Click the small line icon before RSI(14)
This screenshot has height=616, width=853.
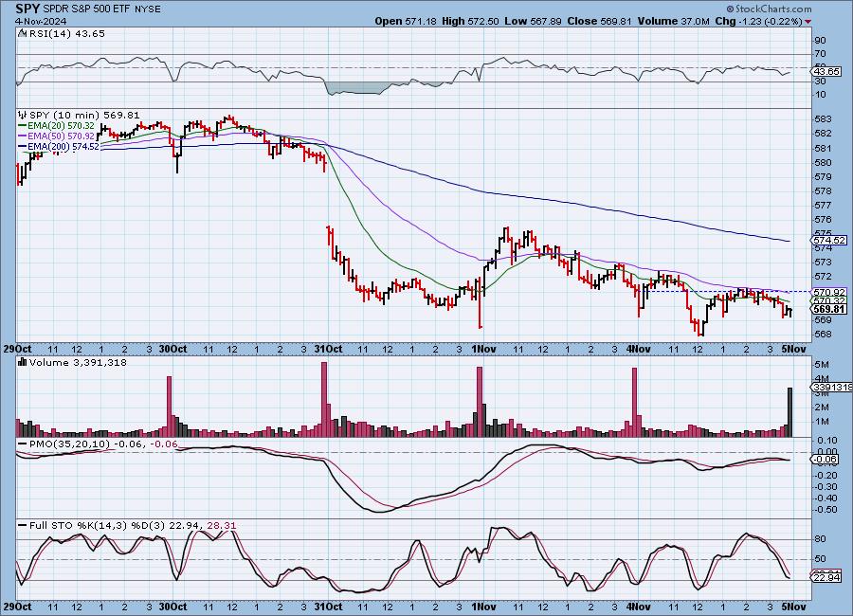[x=22, y=34]
